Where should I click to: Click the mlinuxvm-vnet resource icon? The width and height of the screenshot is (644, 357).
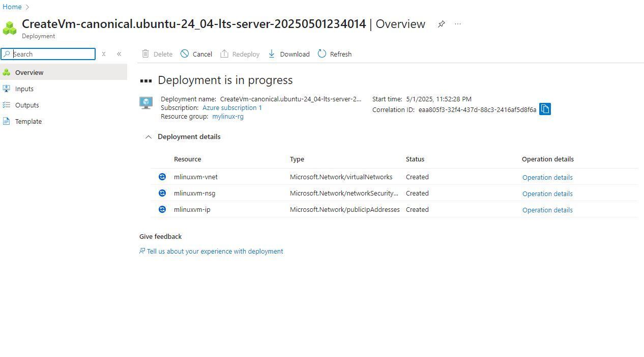click(162, 177)
